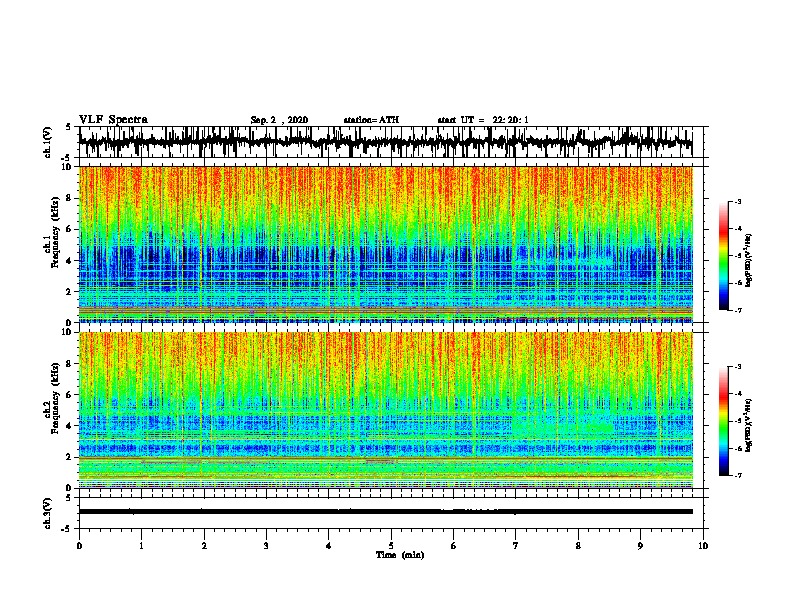792x612 pixels.
Task: Click the "-7" label on ch.1 color bar
Action: coord(737,310)
